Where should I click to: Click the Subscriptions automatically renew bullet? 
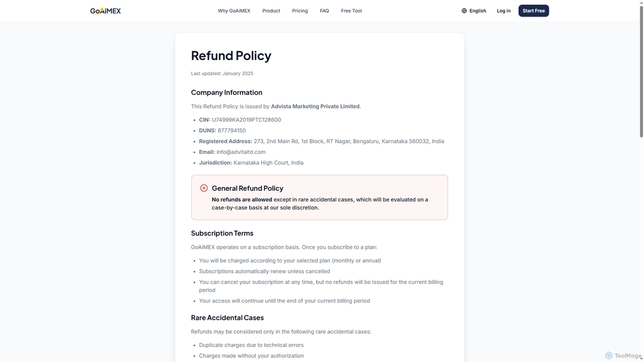(265, 271)
